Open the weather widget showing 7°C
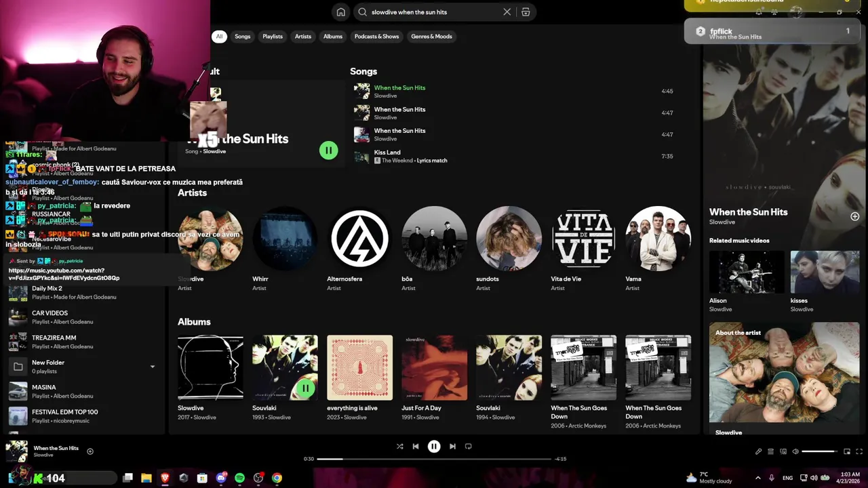 pyautogui.click(x=709, y=477)
